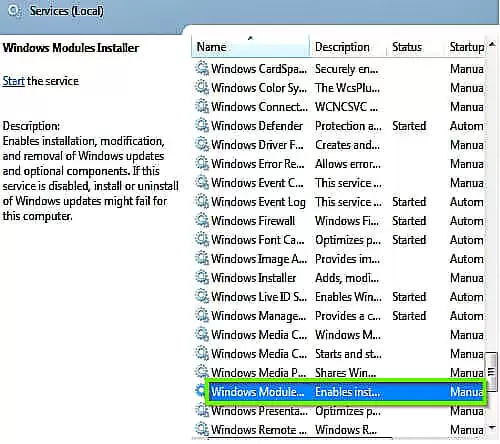Sort by the Description column header
The height and width of the screenshot is (444, 500).
click(x=348, y=47)
